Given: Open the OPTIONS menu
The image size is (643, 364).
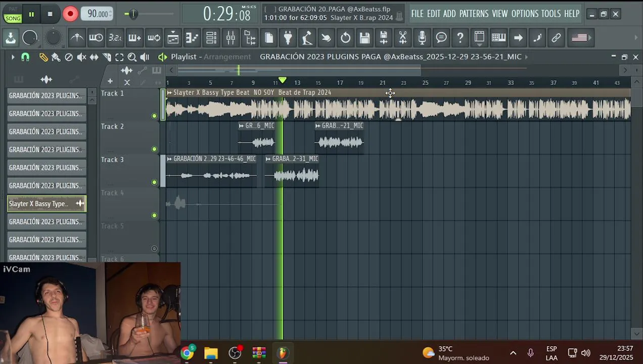Looking at the screenshot, I should pos(525,14).
